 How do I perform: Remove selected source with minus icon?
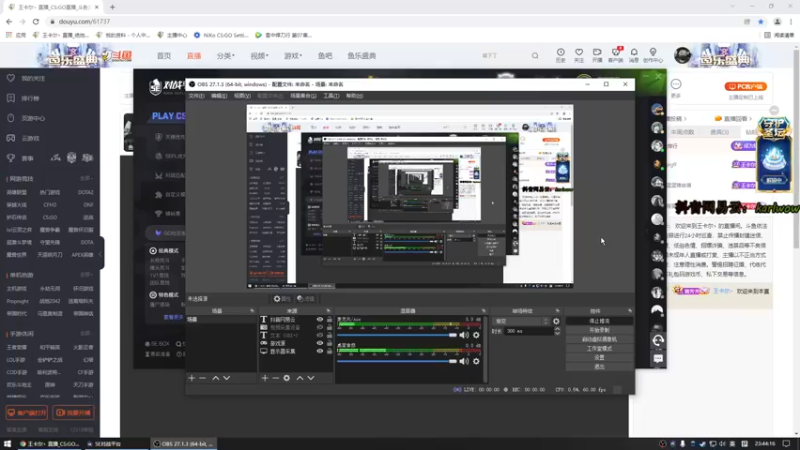pyautogui.click(x=276, y=378)
